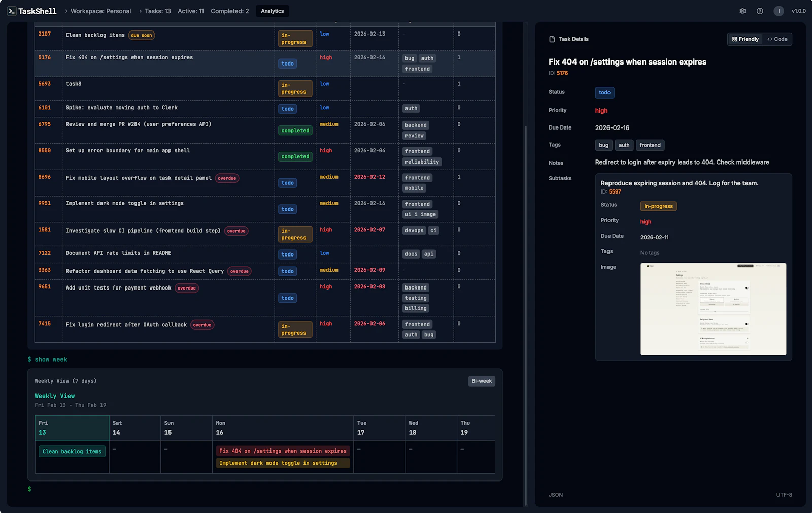812x513 pixels.
Task: Open the subtask screenshot thumbnail image
Action: [713, 309]
